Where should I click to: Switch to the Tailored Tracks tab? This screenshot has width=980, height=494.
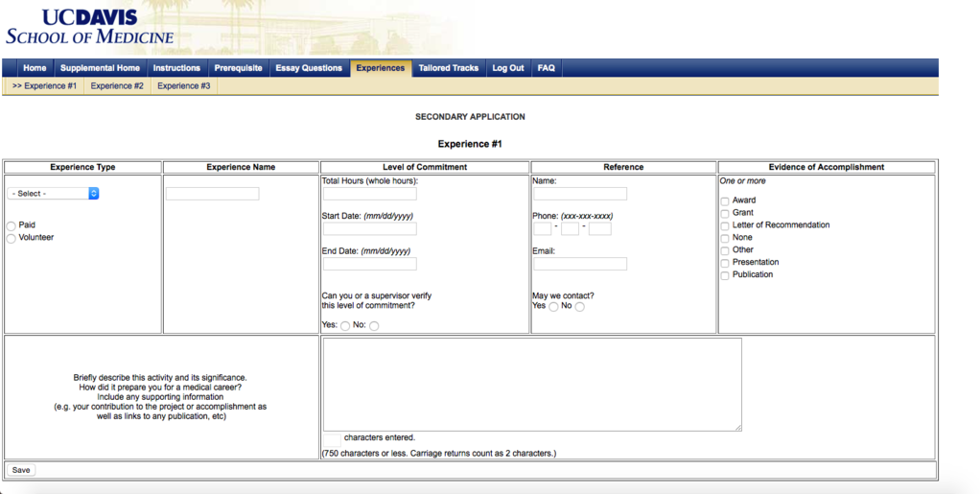448,68
